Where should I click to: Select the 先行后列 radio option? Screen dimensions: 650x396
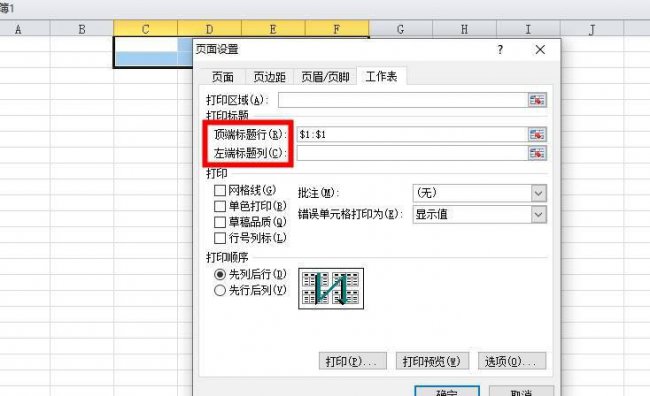tap(220, 290)
